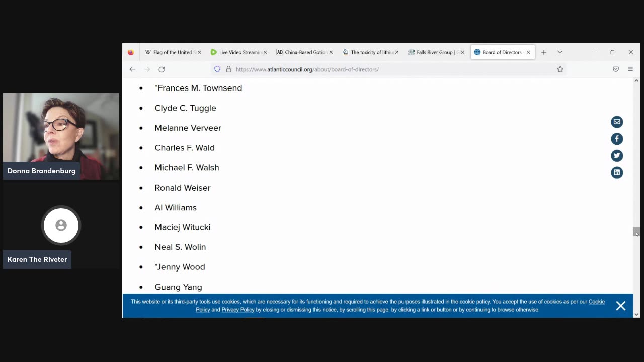This screenshot has width=644, height=362.
Task: Click name Michael F. Walsh
Action: (x=187, y=167)
